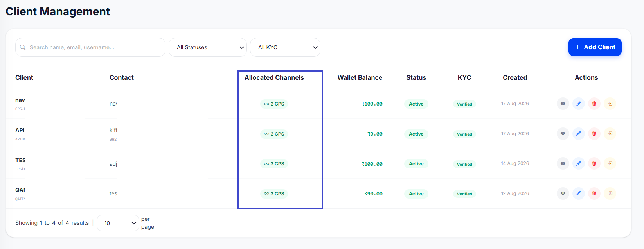Click the Add Client button

pyautogui.click(x=595, y=47)
